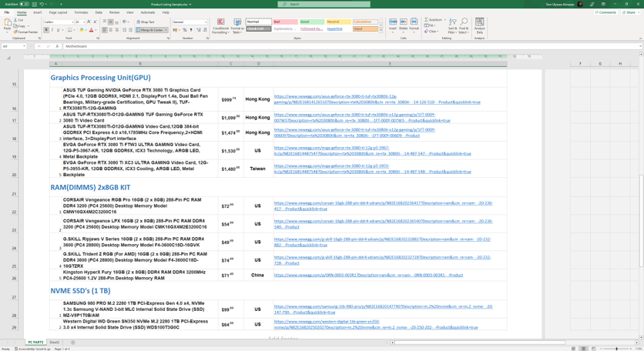The width and height of the screenshot is (644, 351).
Task: Add a new sheet with plus icon
Action: point(72,343)
